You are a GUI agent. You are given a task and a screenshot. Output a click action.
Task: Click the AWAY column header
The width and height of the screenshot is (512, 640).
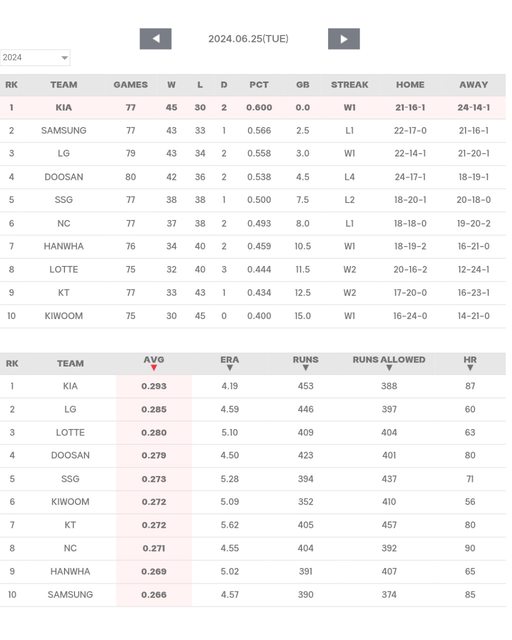pos(474,84)
